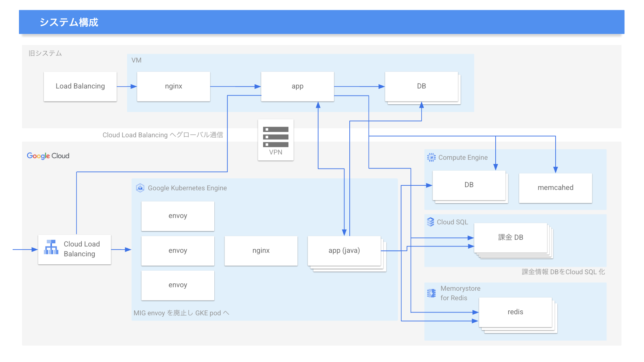The width and height of the screenshot is (644, 362).
Task: Select the middle envoy box
Action: (x=178, y=251)
